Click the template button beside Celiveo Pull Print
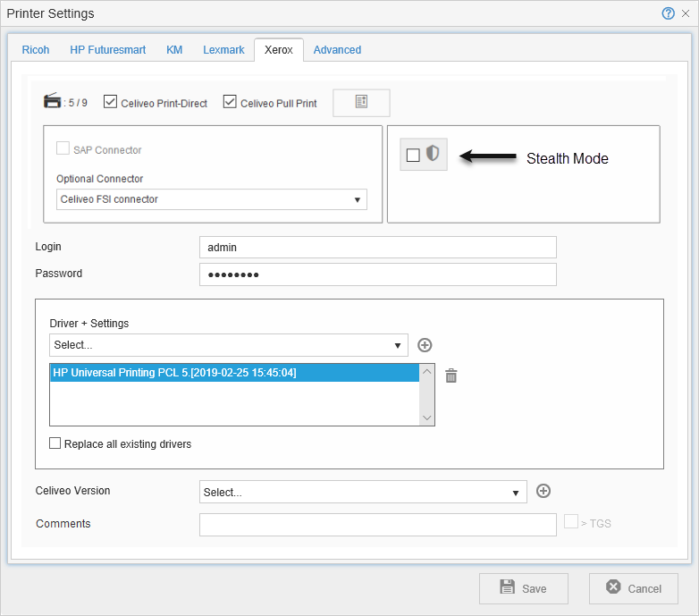This screenshot has width=699, height=616. [x=361, y=103]
